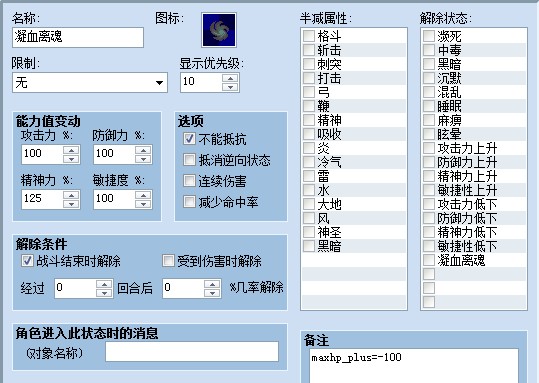
Task: Check 精神 in 半减属性 list
Action: 309,120
